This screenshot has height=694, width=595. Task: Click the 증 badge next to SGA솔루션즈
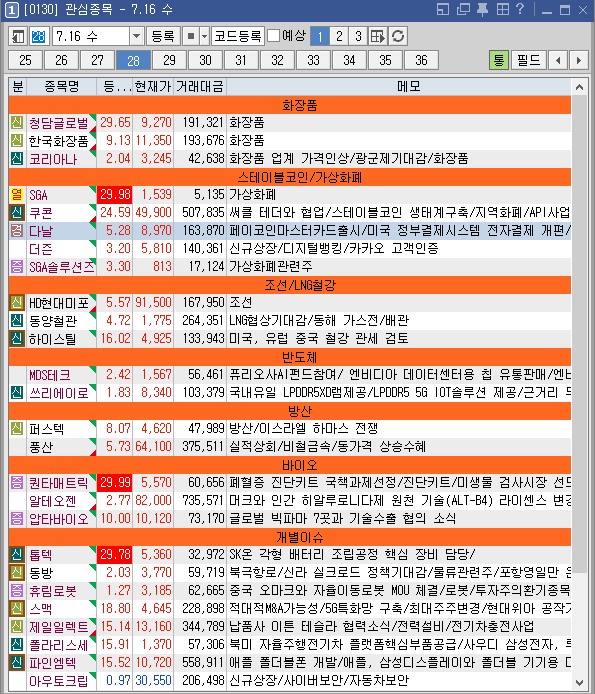[17, 266]
